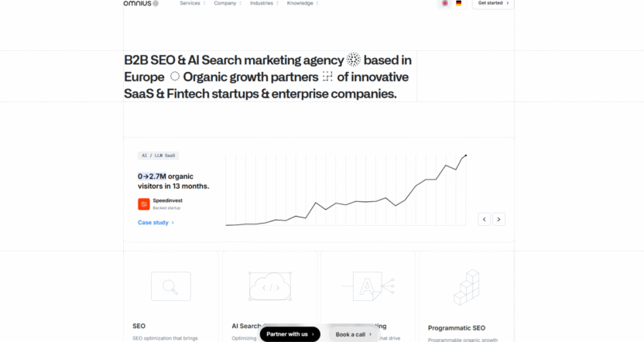Switch language to German flag
644x342 pixels.
[458, 3]
